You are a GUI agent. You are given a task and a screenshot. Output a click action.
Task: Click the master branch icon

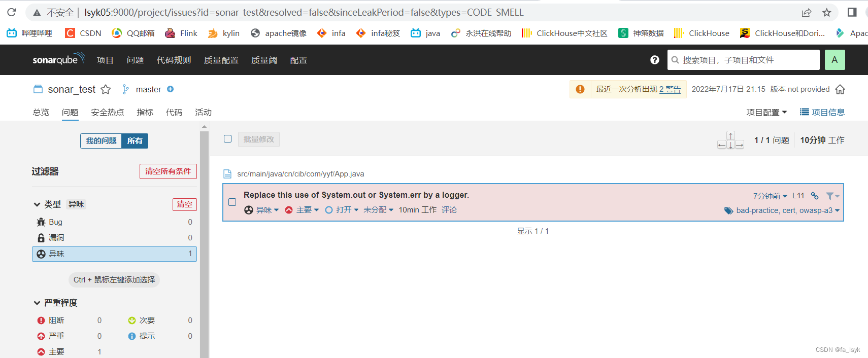[x=125, y=89]
